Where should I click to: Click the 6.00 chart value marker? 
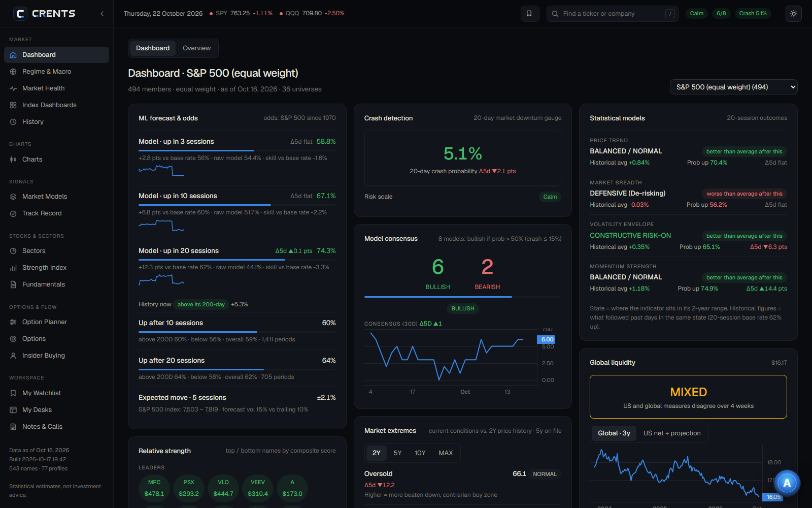click(547, 339)
